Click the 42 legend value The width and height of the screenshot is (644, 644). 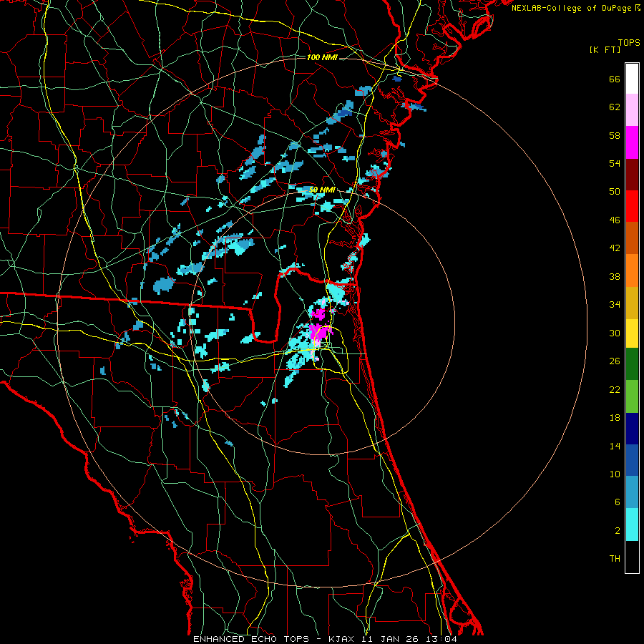pos(615,248)
